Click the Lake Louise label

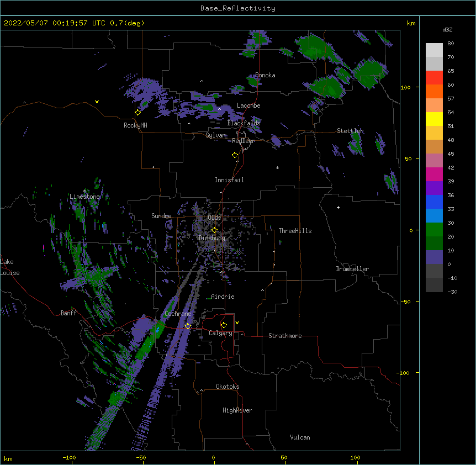tap(10, 267)
